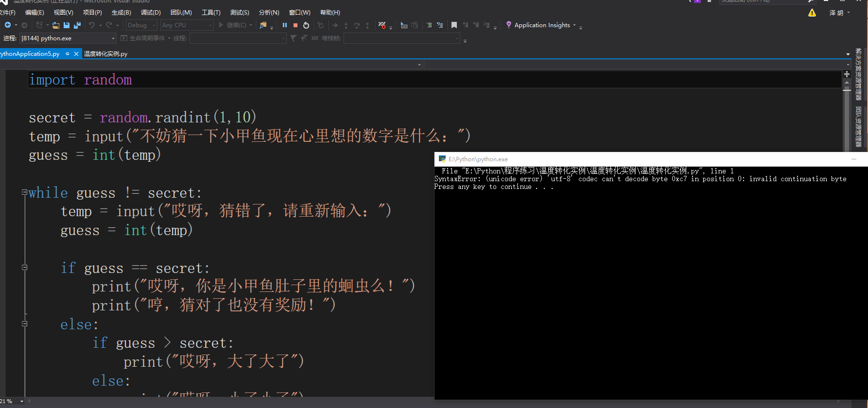Screen dimensions: 868x408
Task: Toggle the bookmark icon in toolbar
Action: coord(454,25)
